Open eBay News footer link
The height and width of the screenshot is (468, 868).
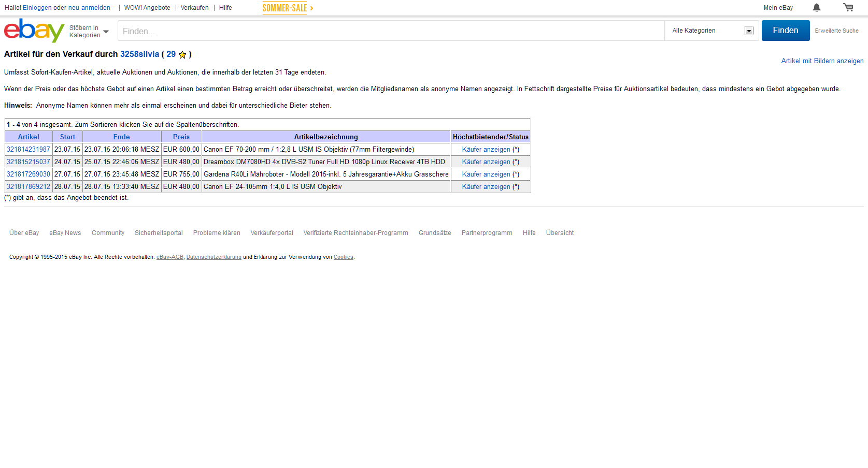[65, 233]
